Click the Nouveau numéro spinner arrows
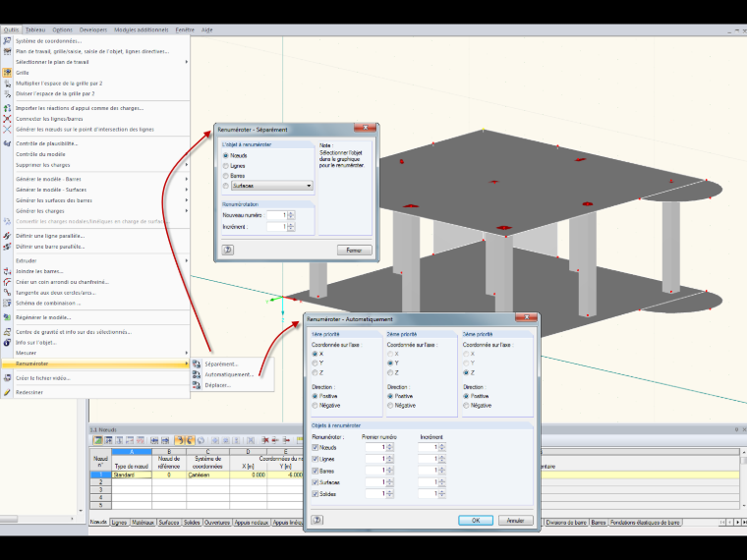This screenshot has width=747, height=560. point(291,215)
